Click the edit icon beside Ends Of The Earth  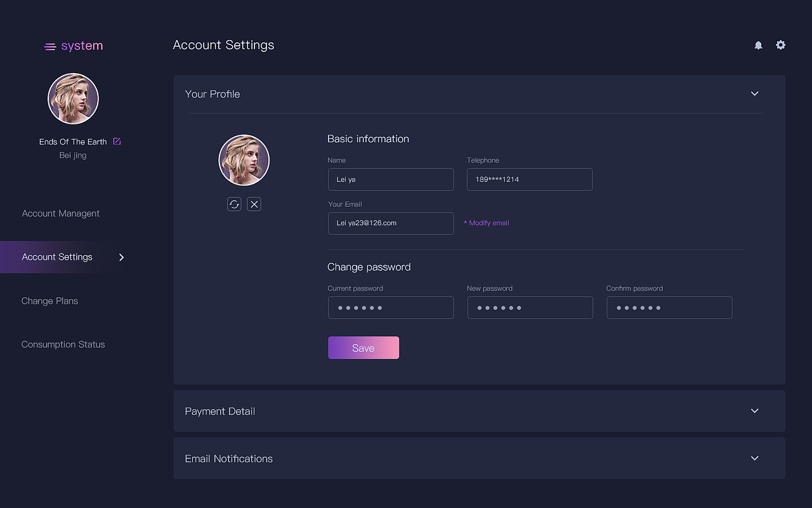117,141
